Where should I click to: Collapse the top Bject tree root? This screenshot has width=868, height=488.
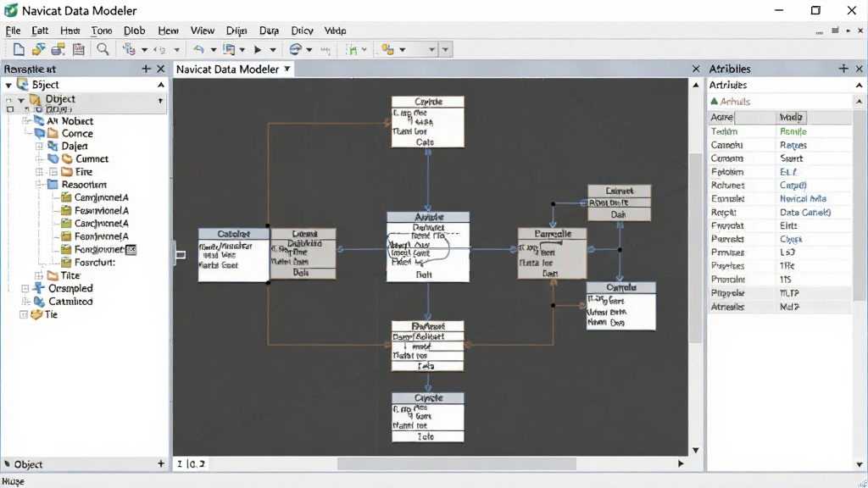pyautogui.click(x=8, y=86)
